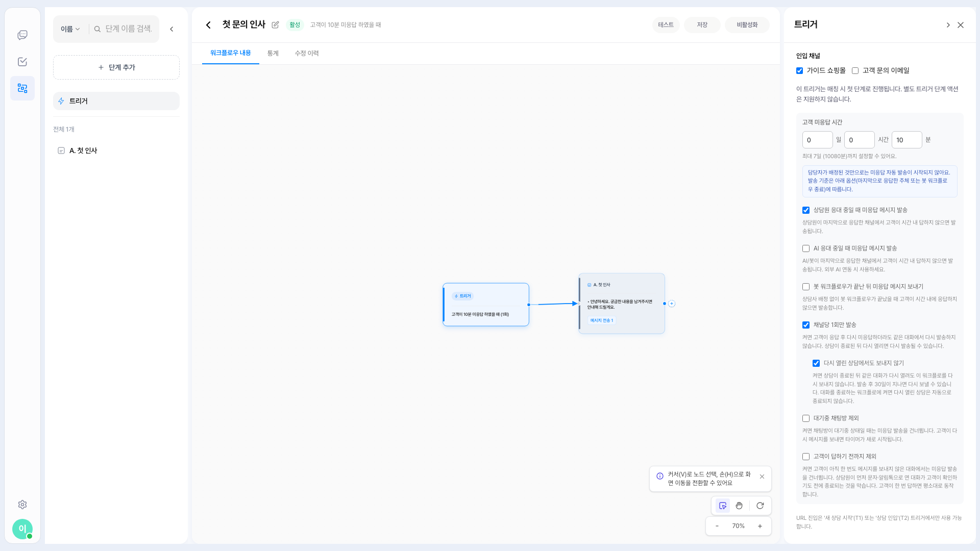The width and height of the screenshot is (980, 551).
Task: Uncheck 가이드 쇼핑몰 channel
Action: tap(800, 71)
